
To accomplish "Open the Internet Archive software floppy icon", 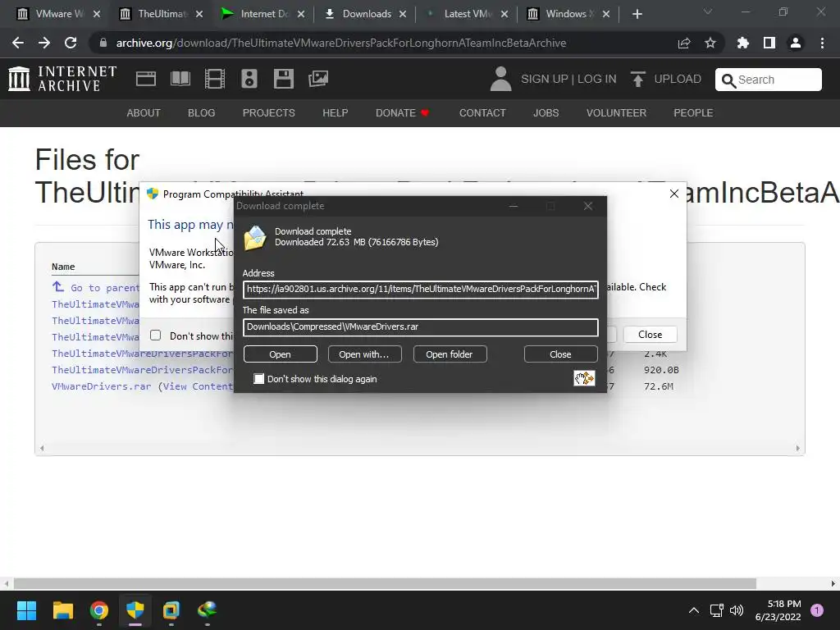I will 283,80.
